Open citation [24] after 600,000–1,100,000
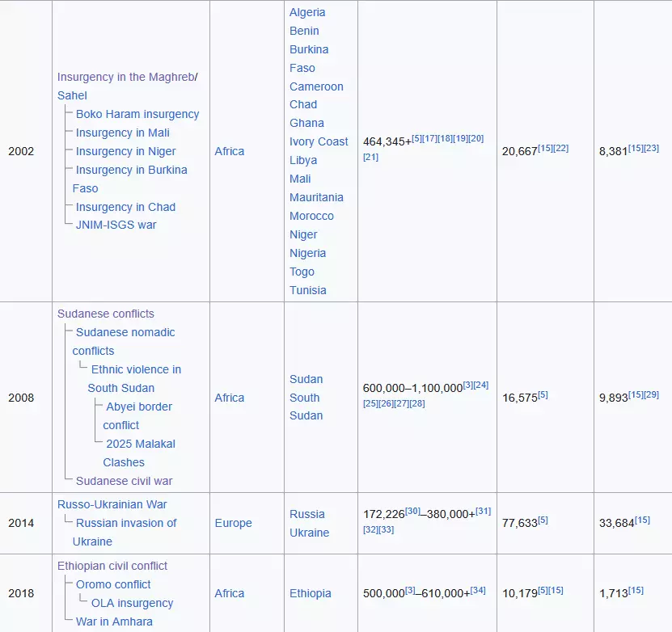 coord(481,385)
